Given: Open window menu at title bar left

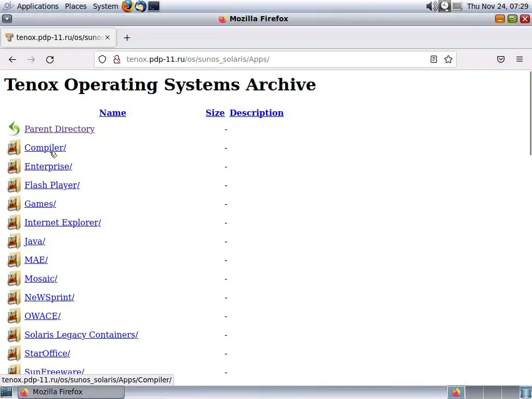Looking at the screenshot, I should (x=7, y=19).
